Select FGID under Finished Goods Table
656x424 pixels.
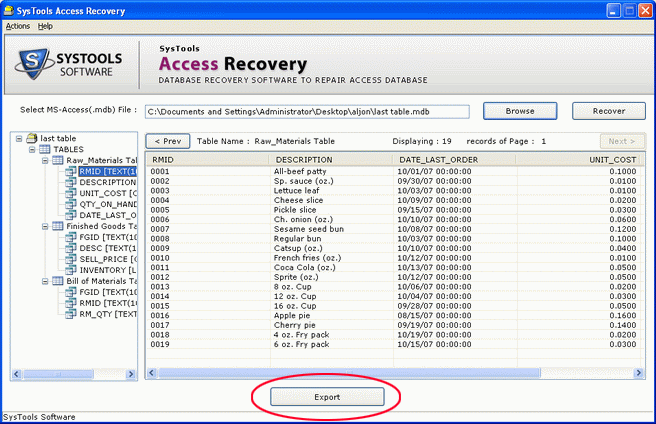(x=108, y=237)
